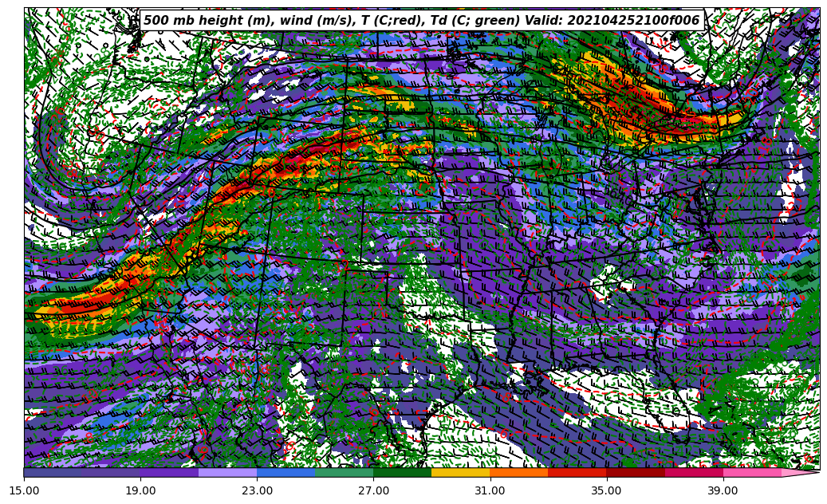Click the 23.00 colorbar tick label

[x=257, y=490]
